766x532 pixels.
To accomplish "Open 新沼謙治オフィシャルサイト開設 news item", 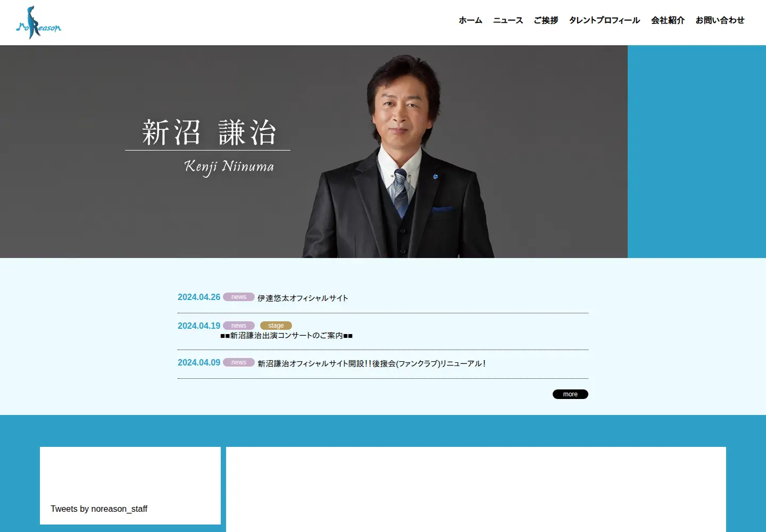I will click(x=371, y=363).
